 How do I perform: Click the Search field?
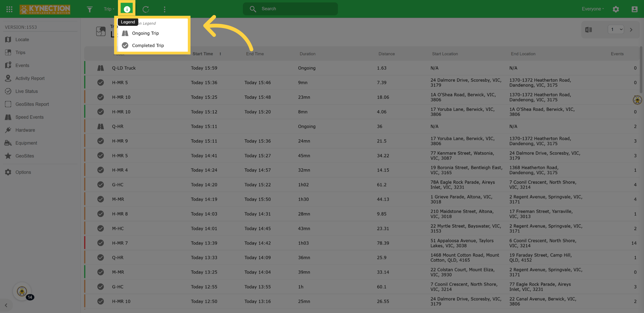pyautogui.click(x=290, y=9)
